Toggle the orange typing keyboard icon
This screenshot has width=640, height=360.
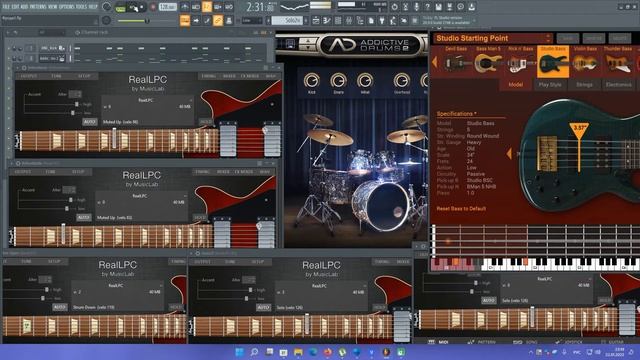point(185,20)
